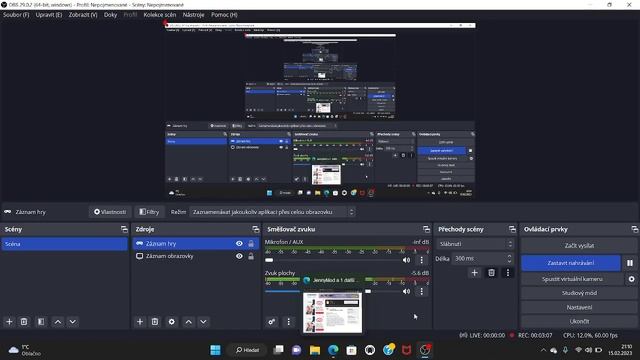Mute Mikrofon / AUX speaker icon

coord(407,260)
